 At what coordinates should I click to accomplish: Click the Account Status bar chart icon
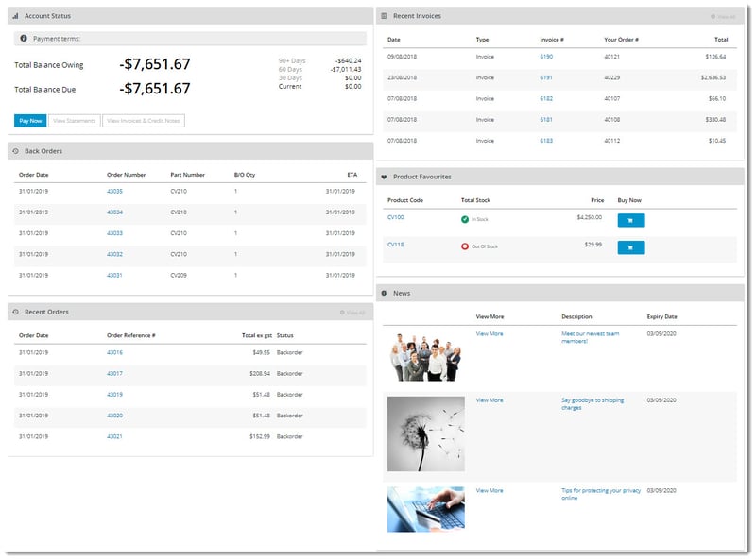tap(15, 16)
